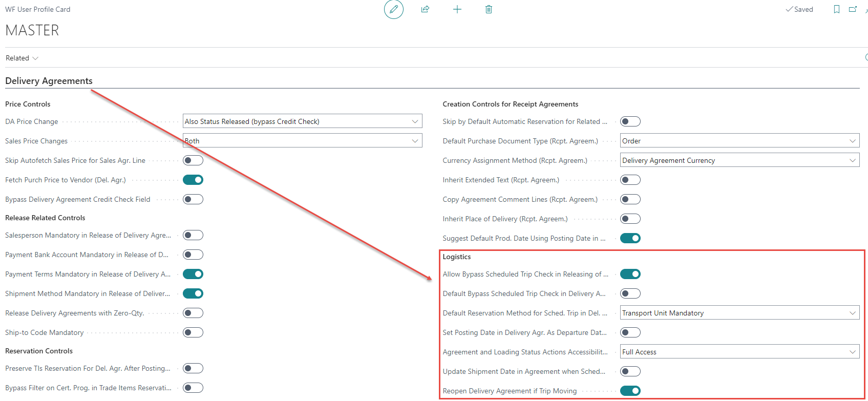
Task: Click the plus New record icon
Action: (457, 9)
